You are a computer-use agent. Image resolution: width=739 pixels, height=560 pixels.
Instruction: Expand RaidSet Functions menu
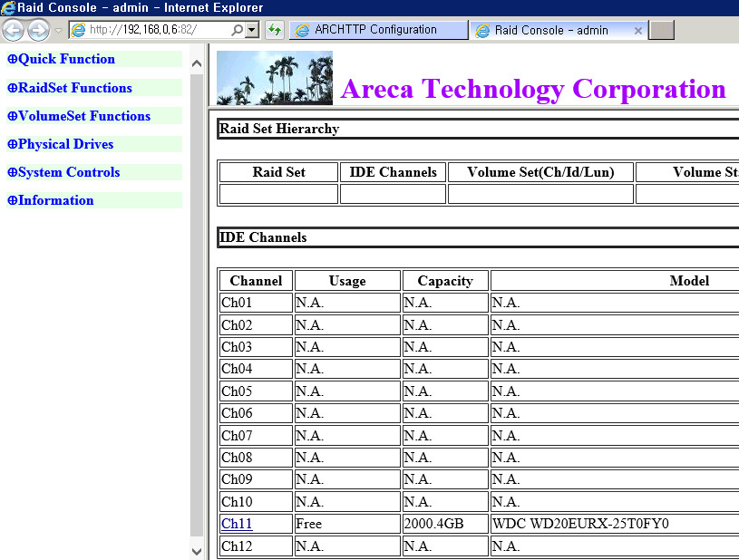point(70,88)
